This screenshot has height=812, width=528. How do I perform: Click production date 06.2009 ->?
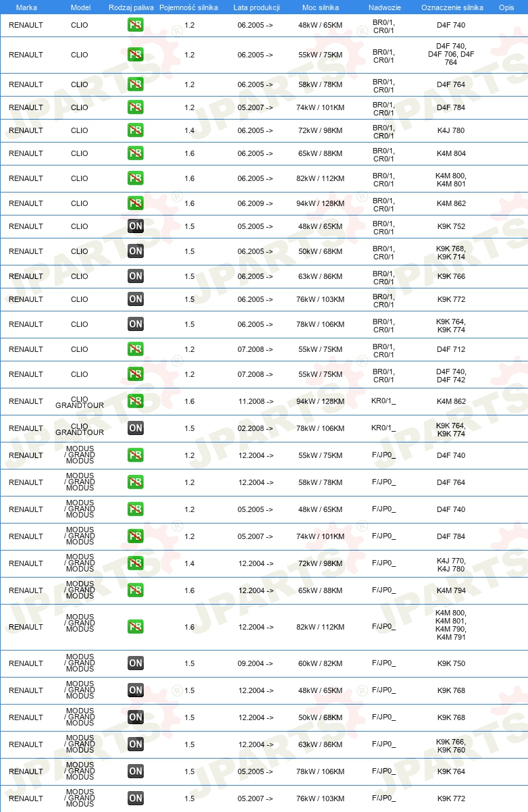point(255,203)
